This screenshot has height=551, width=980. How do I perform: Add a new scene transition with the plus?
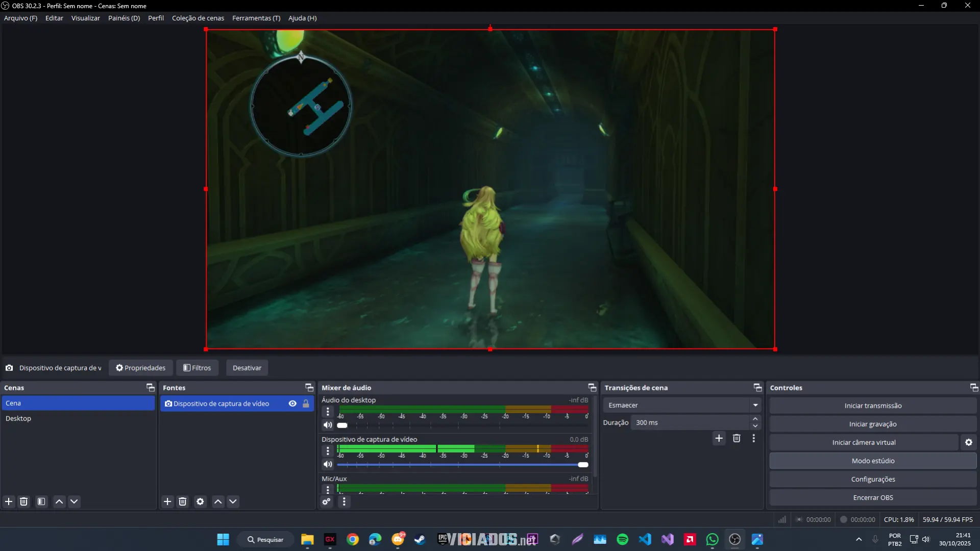tap(719, 438)
